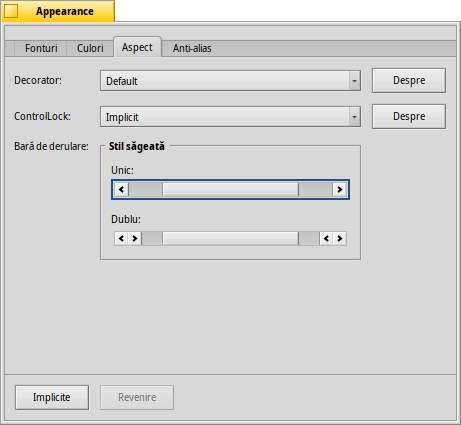Switch to the Fonturi tab
This screenshot has width=461, height=425.
pyautogui.click(x=41, y=48)
